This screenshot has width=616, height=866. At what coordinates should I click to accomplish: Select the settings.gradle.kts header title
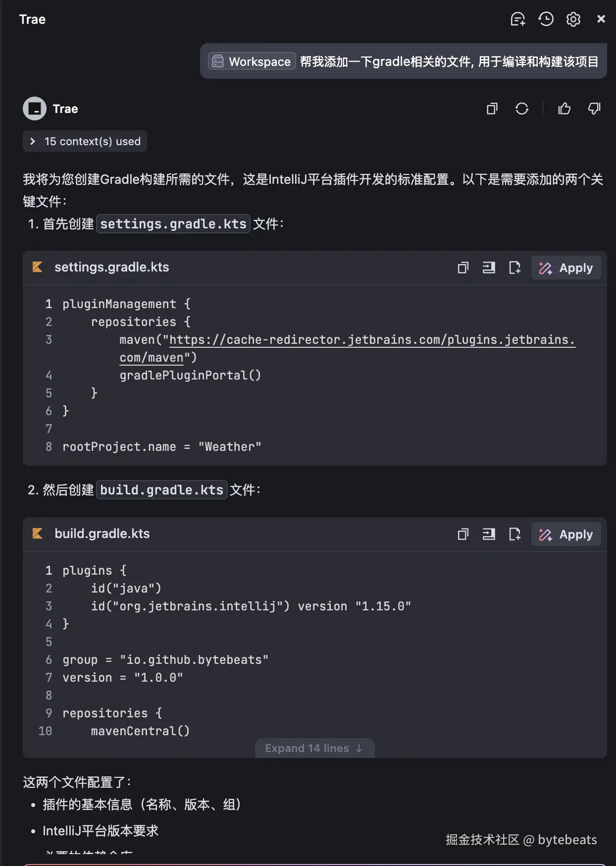click(111, 267)
